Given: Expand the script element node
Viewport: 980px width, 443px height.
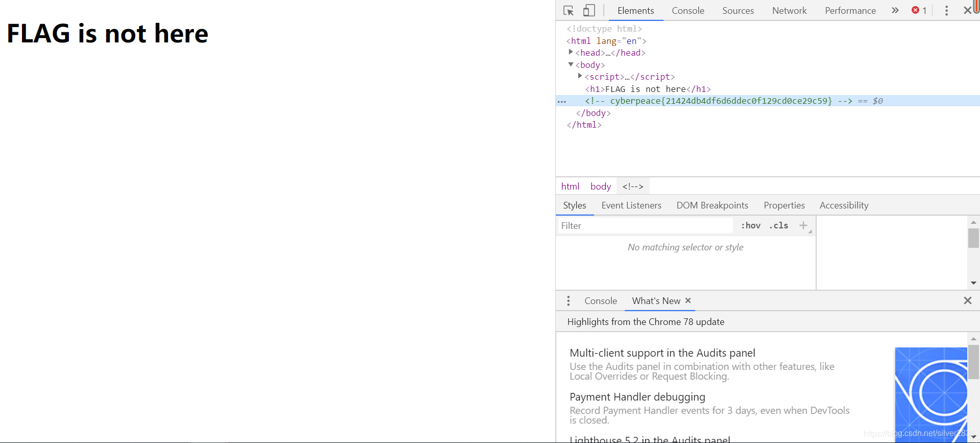Looking at the screenshot, I should coord(580,76).
